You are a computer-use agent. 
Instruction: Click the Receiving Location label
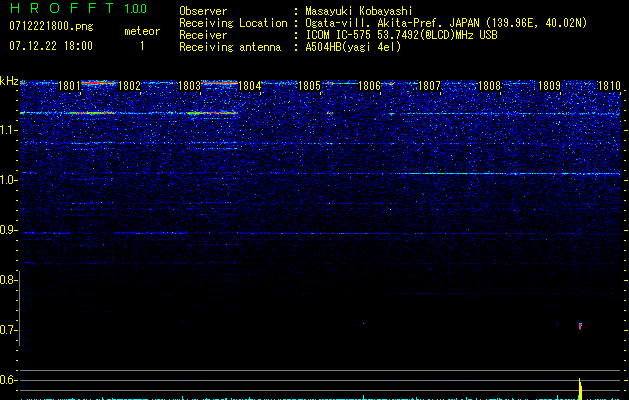233,23
